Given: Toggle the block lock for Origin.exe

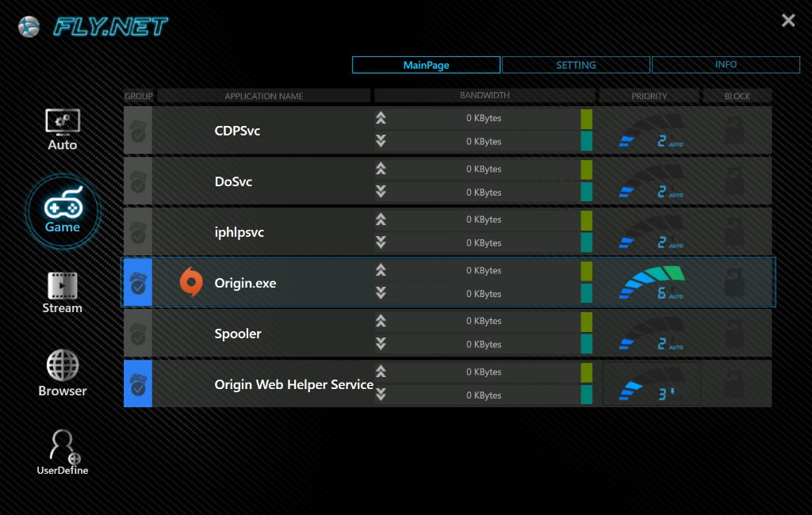Looking at the screenshot, I should (x=733, y=282).
